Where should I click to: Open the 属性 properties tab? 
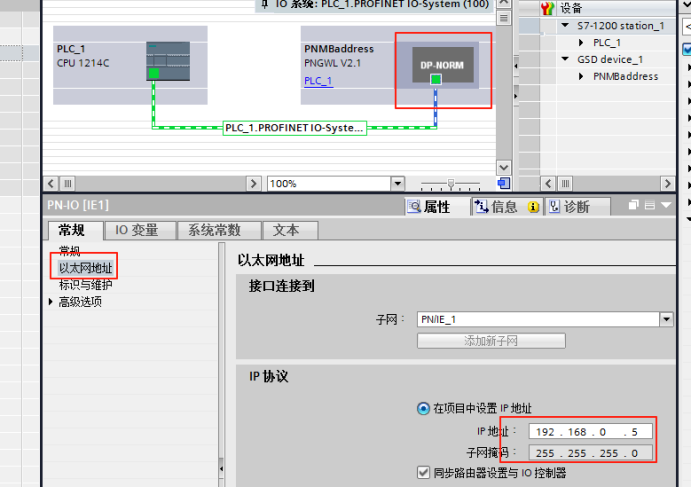click(x=437, y=206)
